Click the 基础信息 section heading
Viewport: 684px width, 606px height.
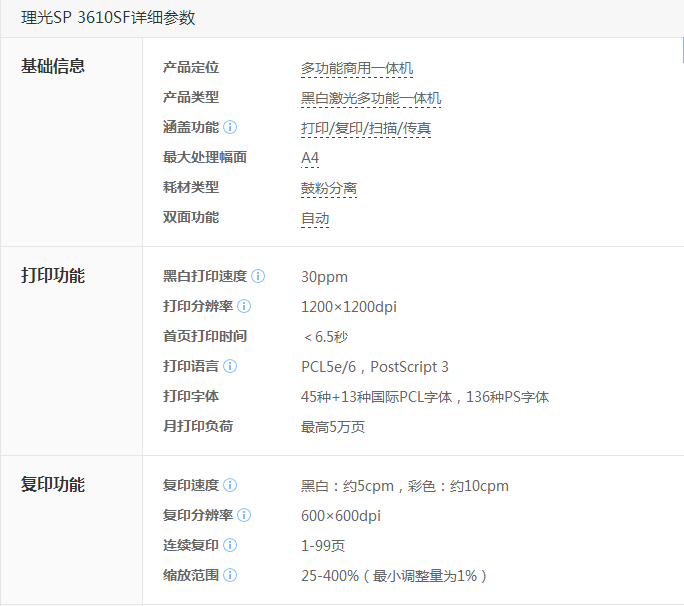pos(53,67)
